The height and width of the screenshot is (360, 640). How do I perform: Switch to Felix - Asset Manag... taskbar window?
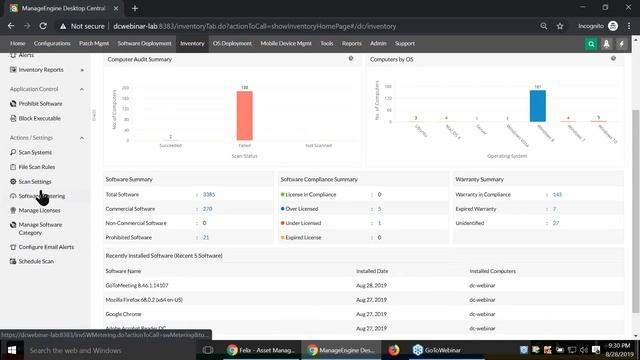pyautogui.click(x=261, y=350)
